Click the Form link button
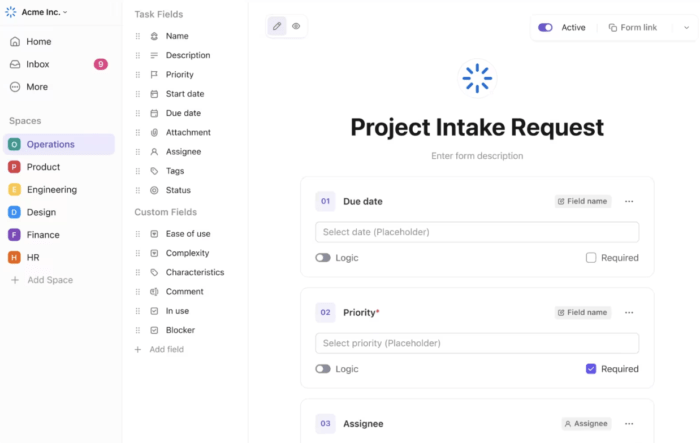 633,28
